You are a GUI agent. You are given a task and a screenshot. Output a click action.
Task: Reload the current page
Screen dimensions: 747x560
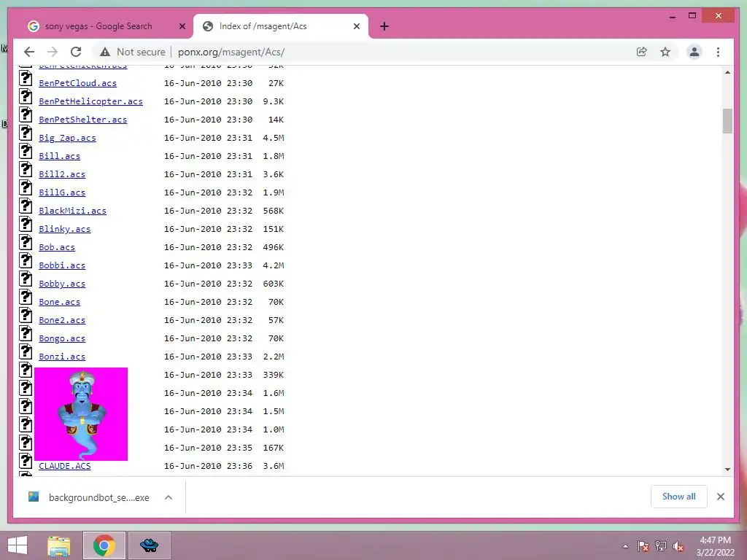(x=76, y=52)
